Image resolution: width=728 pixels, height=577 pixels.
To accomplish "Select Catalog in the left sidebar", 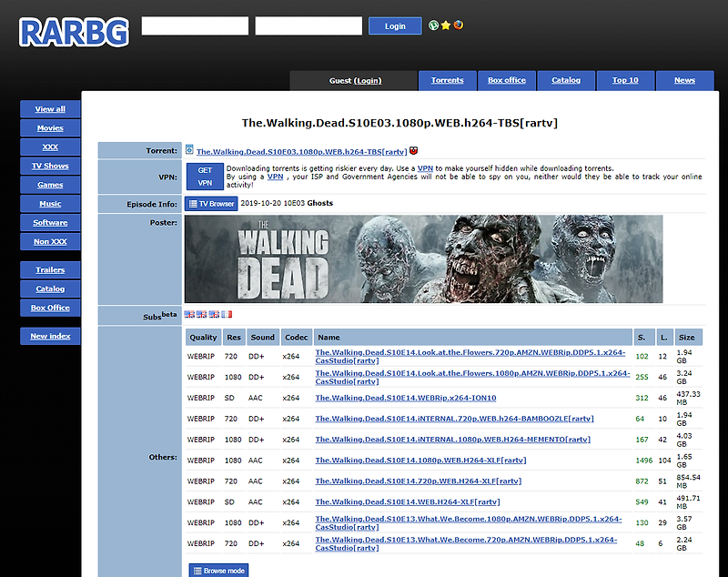I will 50,288.
